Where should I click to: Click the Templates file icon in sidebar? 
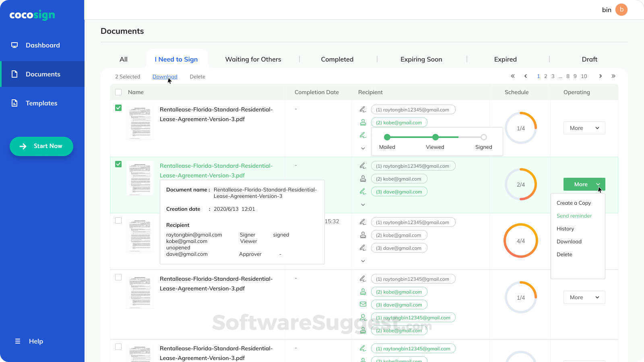[x=14, y=103]
